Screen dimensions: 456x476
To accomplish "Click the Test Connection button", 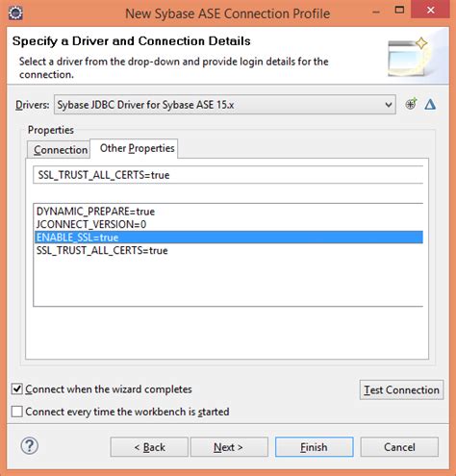I will (x=401, y=389).
